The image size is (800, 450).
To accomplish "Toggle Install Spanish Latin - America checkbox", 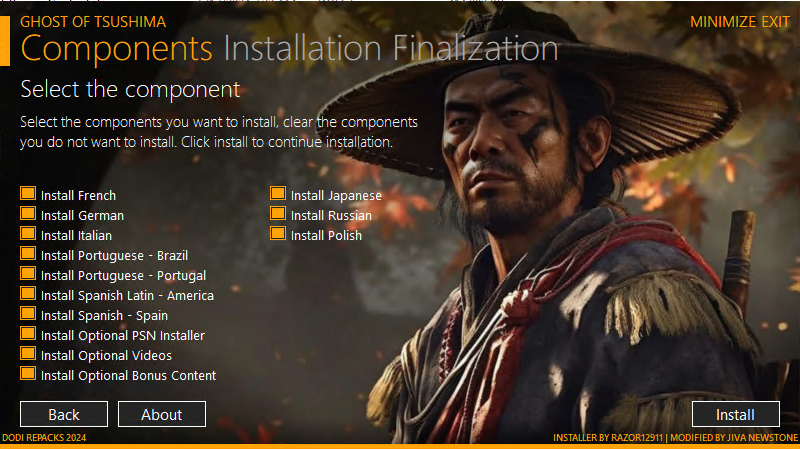I will (28, 293).
